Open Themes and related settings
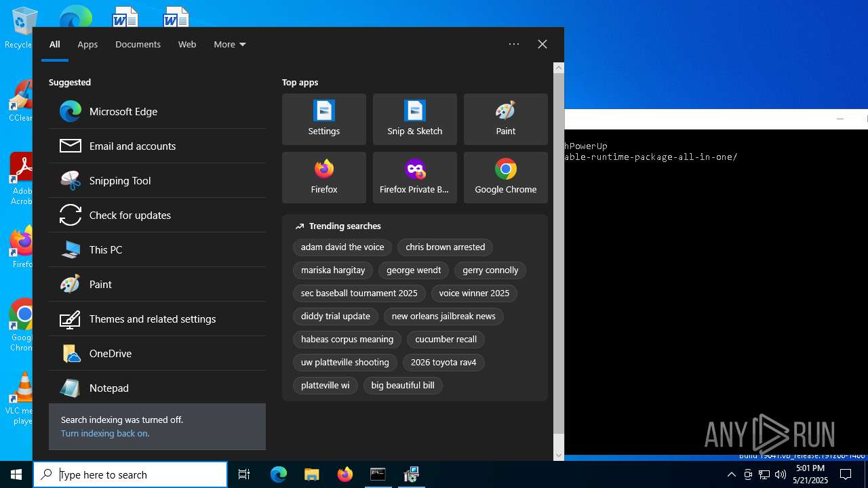This screenshot has height=488, width=868. [157, 319]
